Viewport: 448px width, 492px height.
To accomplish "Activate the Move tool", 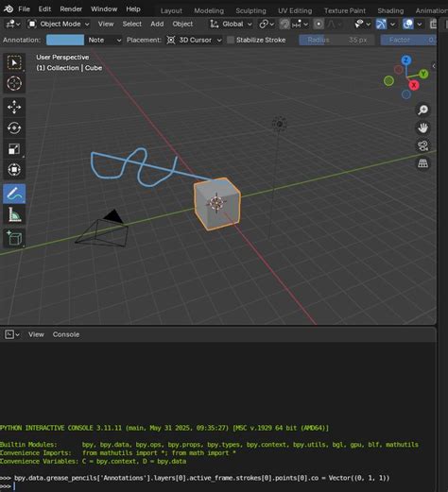I will click(14, 107).
